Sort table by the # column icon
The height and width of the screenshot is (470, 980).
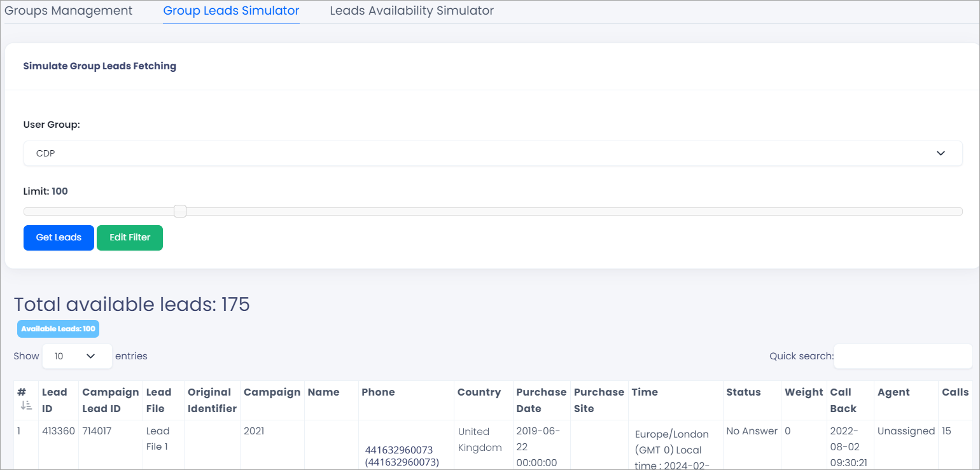[26, 405]
